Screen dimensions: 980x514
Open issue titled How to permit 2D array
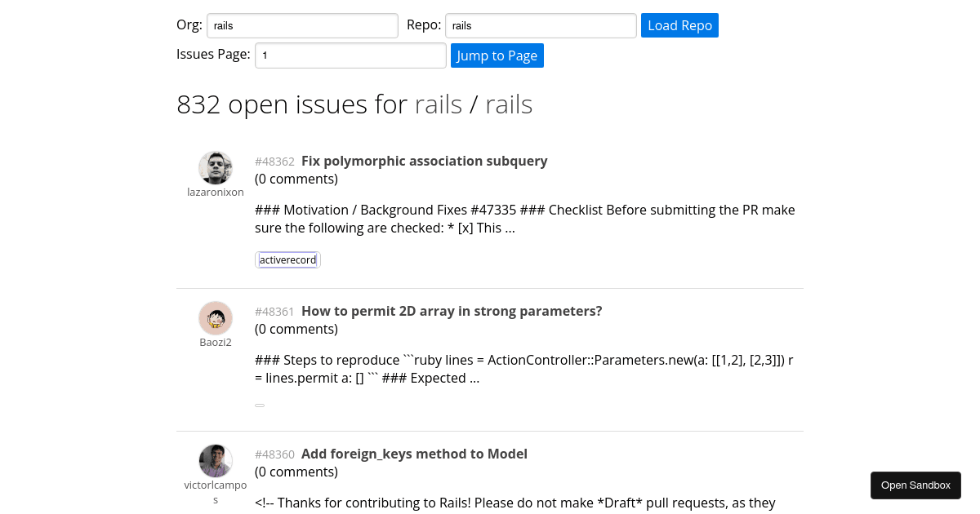coord(452,311)
